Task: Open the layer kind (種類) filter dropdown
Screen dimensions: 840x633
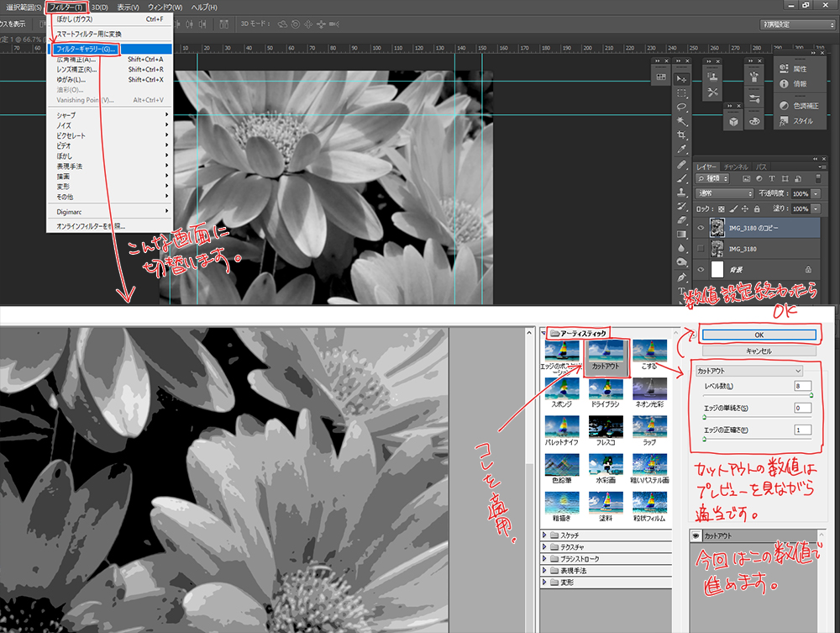Action: [x=713, y=178]
